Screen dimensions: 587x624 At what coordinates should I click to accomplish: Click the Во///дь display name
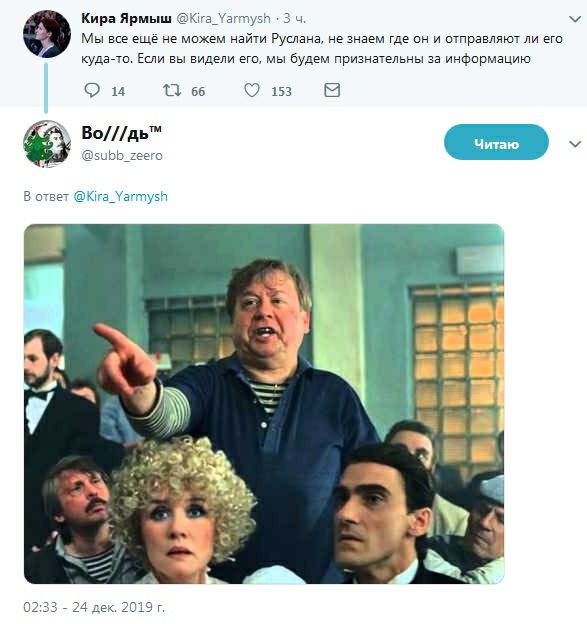tap(121, 133)
